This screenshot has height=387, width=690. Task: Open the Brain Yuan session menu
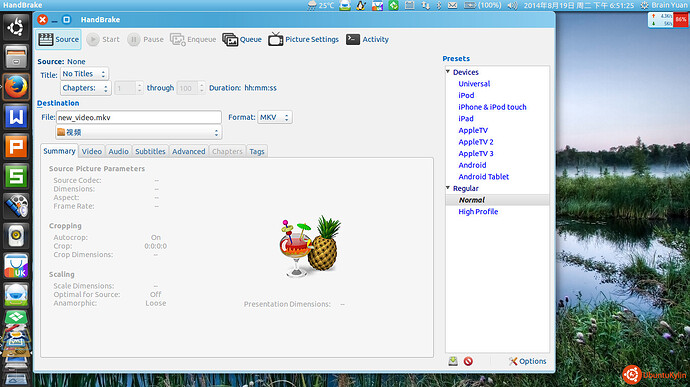click(x=664, y=5)
